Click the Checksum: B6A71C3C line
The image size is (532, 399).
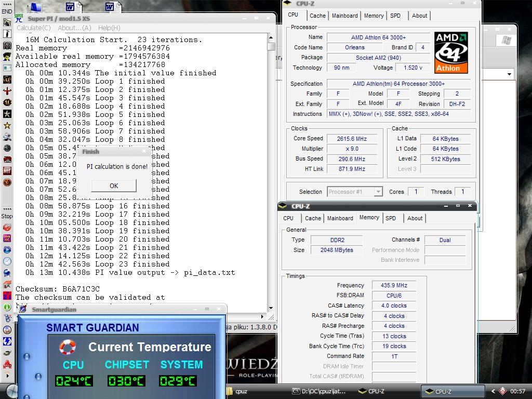point(58,289)
